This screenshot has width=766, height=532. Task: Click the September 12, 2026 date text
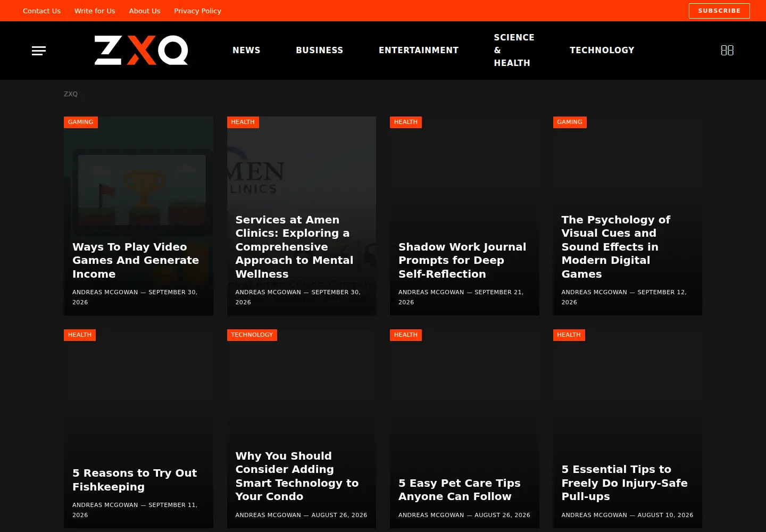click(x=624, y=297)
